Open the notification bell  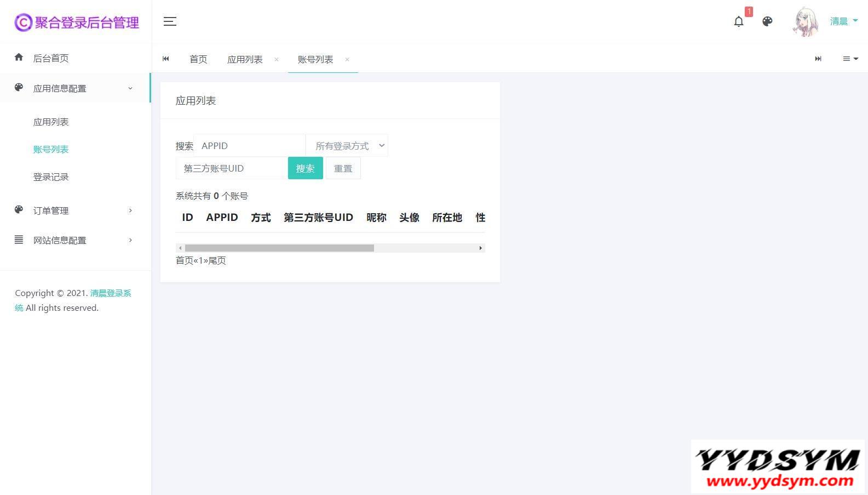pos(739,21)
